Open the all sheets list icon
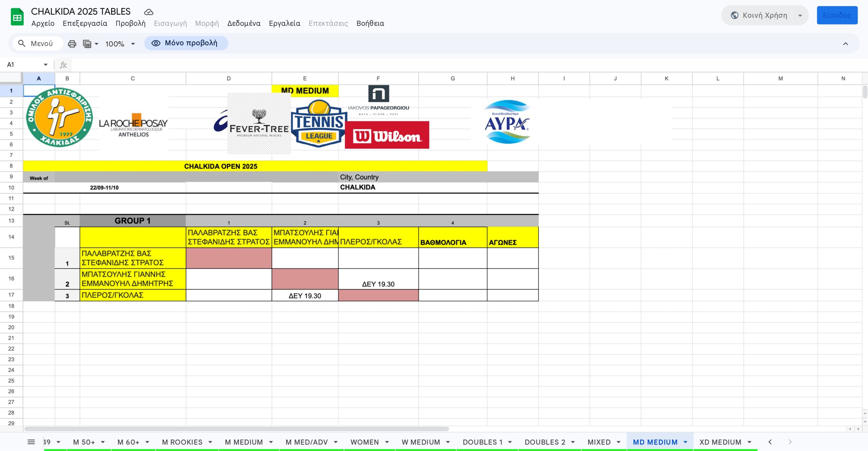Image resolution: width=868 pixels, height=451 pixels. pyautogui.click(x=31, y=442)
